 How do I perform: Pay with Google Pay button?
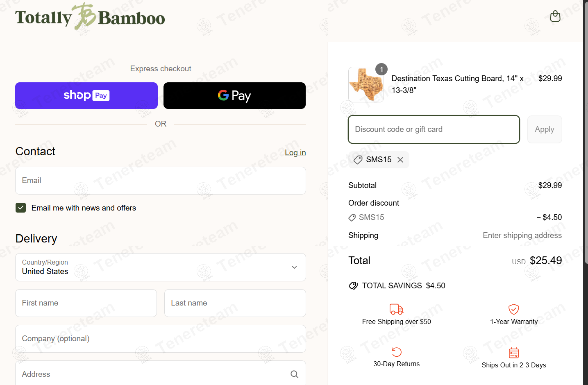[x=234, y=95]
